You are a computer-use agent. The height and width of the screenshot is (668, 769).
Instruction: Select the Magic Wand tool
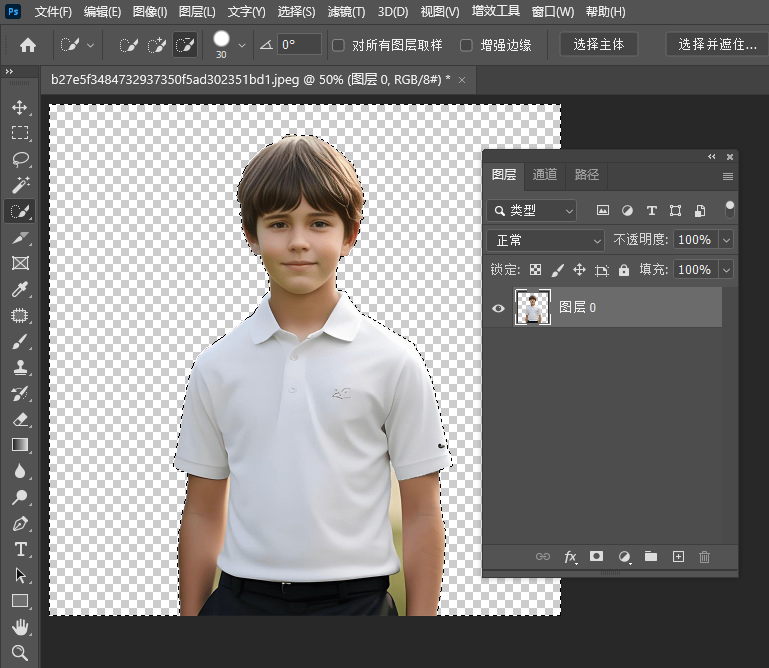click(20, 185)
